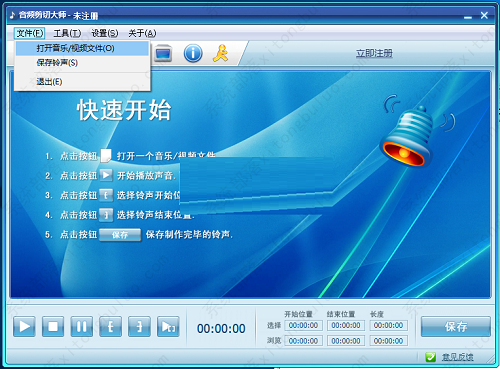Image resolution: width=500 pixels, height=369 pixels.
Task: Click the 浏览 结束位置 time field
Action: coord(346,341)
